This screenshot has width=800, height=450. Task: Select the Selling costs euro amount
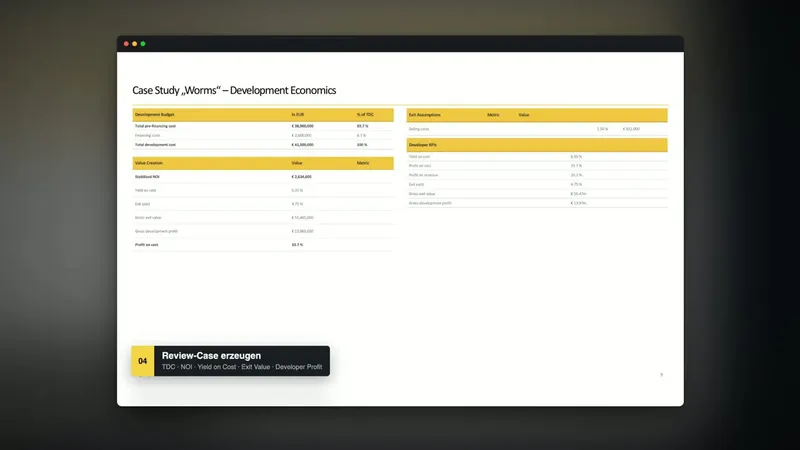[631, 129]
